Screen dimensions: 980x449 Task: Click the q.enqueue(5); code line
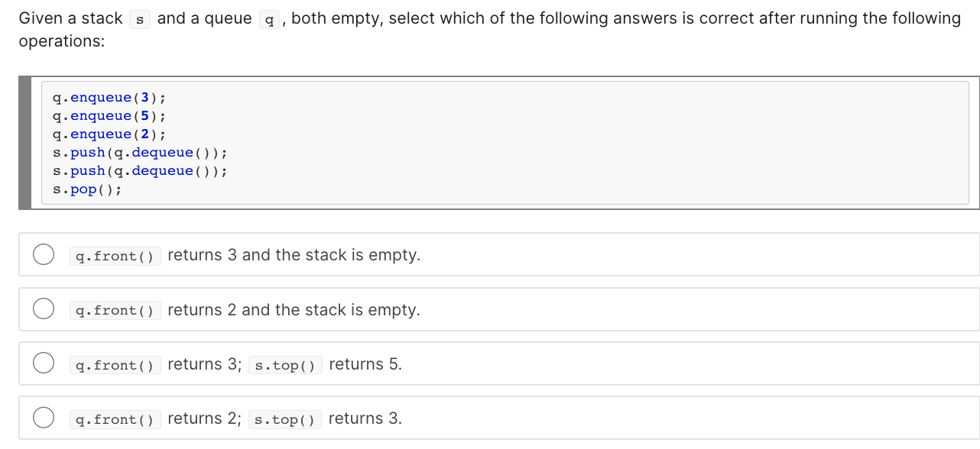(109, 115)
